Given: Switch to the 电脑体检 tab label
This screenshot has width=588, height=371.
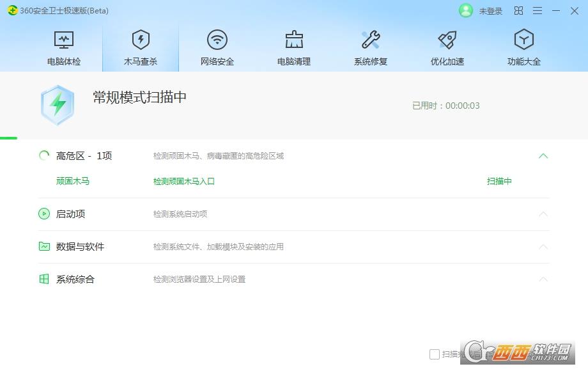Looking at the screenshot, I should click(64, 61).
